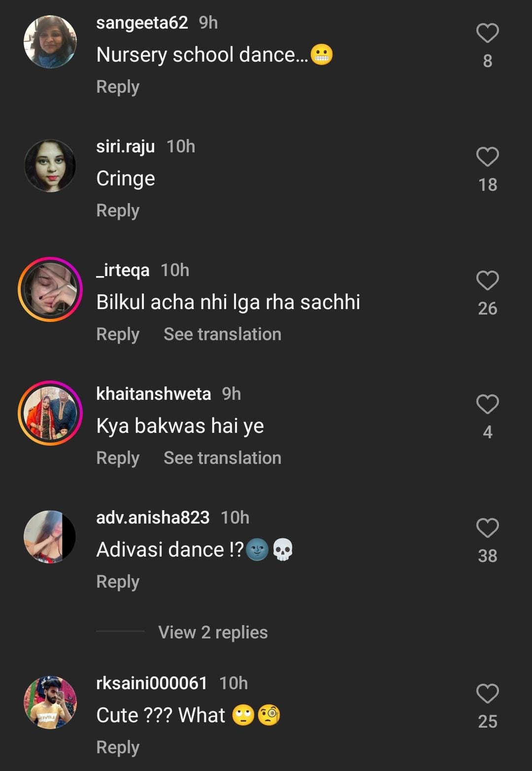The width and height of the screenshot is (532, 771).
Task: Reply to rksaini000061's comment
Action: 118,747
